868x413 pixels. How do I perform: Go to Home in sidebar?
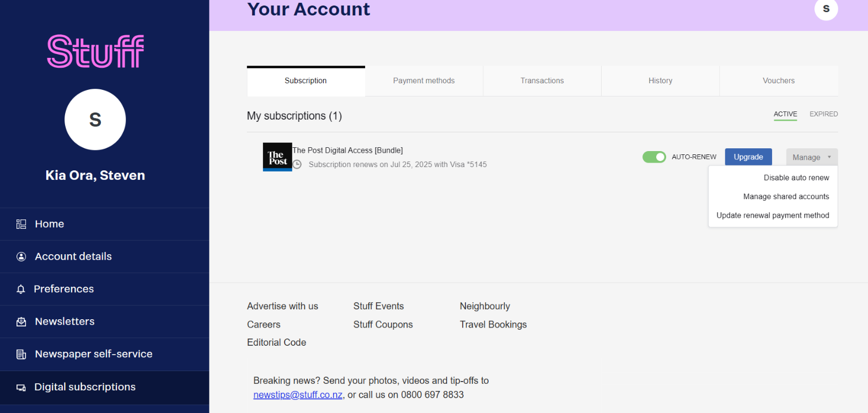coord(104,224)
